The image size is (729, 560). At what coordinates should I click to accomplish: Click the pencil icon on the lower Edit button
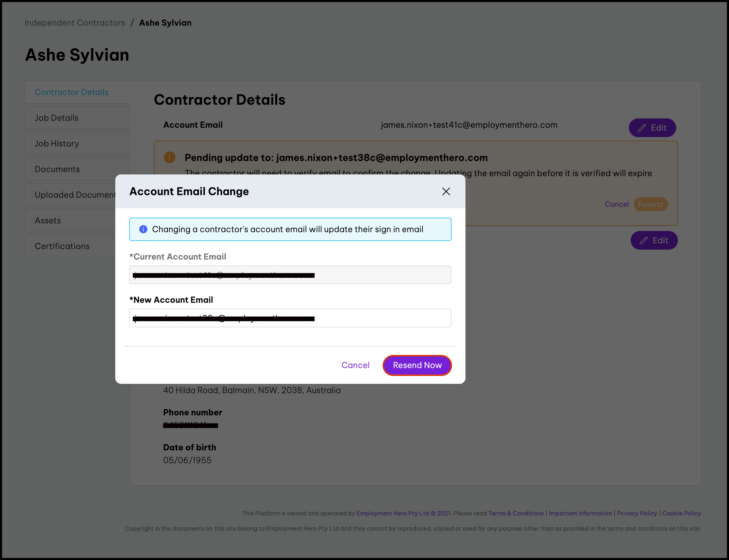(643, 241)
